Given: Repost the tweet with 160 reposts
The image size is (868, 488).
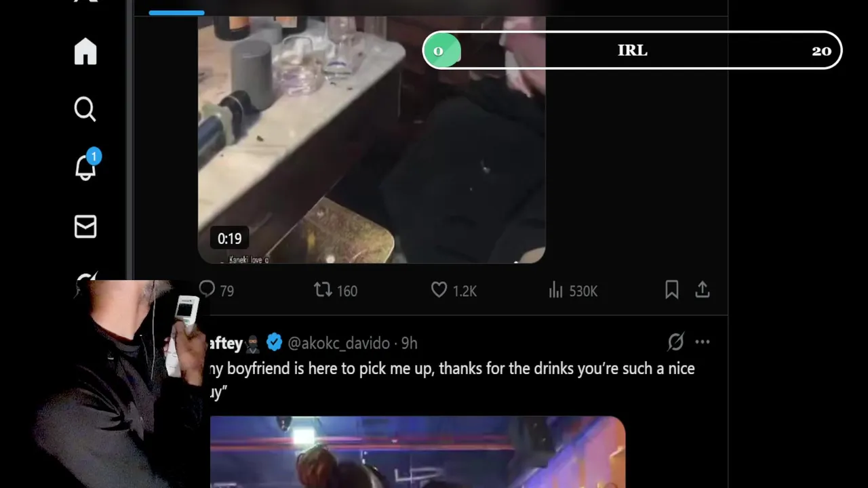Looking at the screenshot, I should pyautogui.click(x=336, y=290).
